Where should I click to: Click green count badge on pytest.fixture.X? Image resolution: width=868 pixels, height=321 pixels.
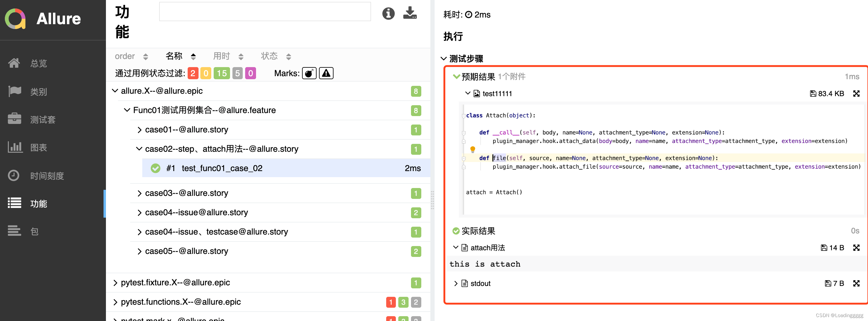[x=416, y=283]
